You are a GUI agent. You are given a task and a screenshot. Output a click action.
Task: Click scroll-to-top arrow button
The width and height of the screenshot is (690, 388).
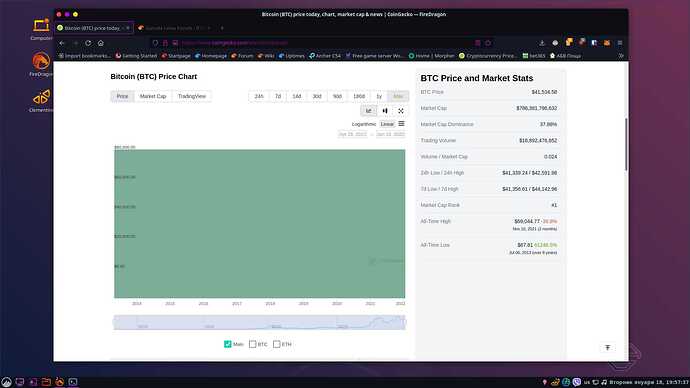[x=607, y=348]
